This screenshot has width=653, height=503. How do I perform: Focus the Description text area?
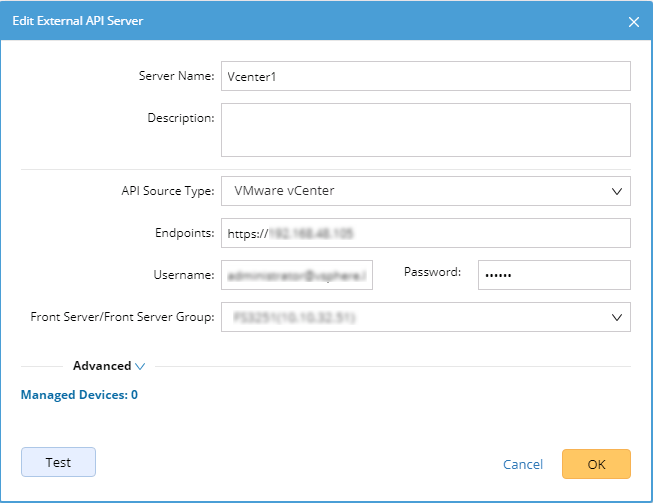click(425, 130)
